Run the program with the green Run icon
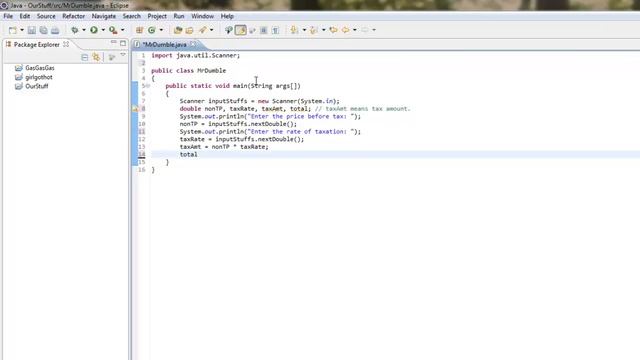This screenshot has height=360, width=640. [x=94, y=30]
